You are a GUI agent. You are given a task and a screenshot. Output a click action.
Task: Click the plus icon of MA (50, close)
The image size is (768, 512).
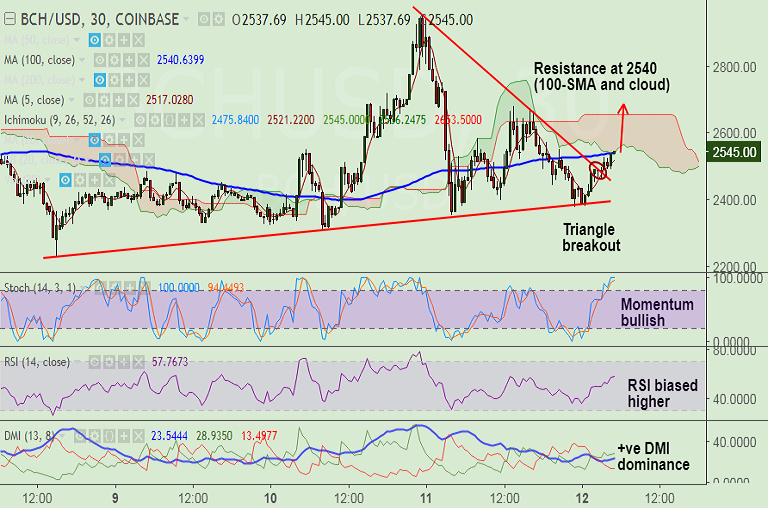pos(124,40)
